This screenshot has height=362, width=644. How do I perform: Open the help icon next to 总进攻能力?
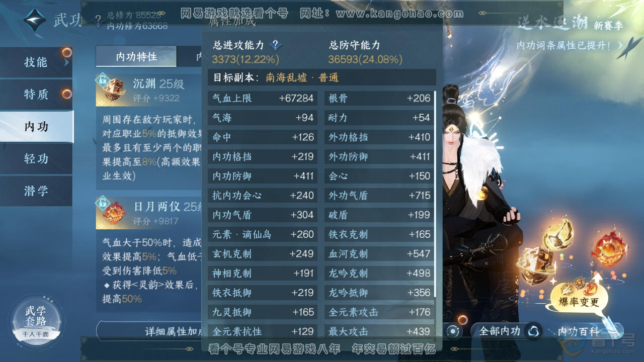click(275, 45)
